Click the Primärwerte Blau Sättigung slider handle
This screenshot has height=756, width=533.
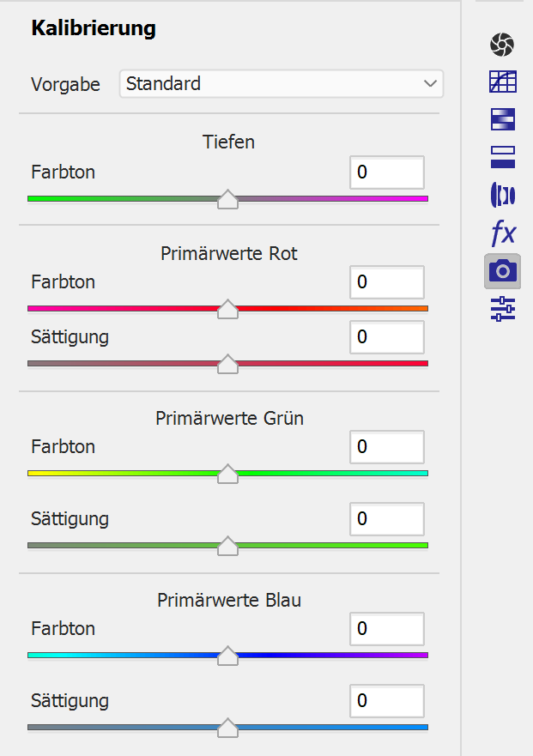(227, 729)
